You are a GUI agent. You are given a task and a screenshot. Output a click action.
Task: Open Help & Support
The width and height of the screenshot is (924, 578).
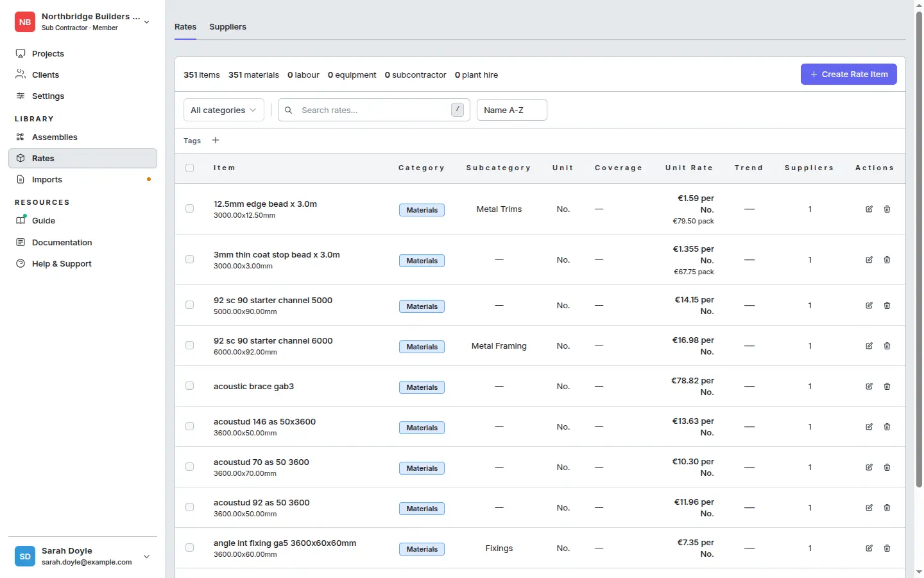tap(82, 263)
